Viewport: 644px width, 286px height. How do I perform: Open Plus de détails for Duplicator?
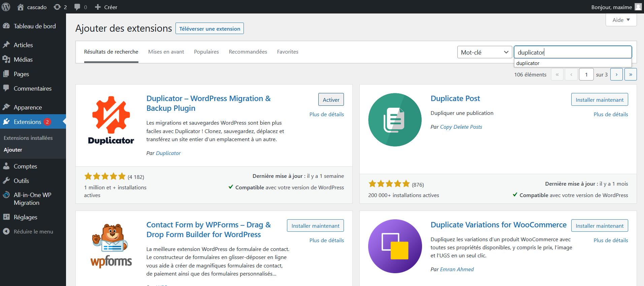327,114
